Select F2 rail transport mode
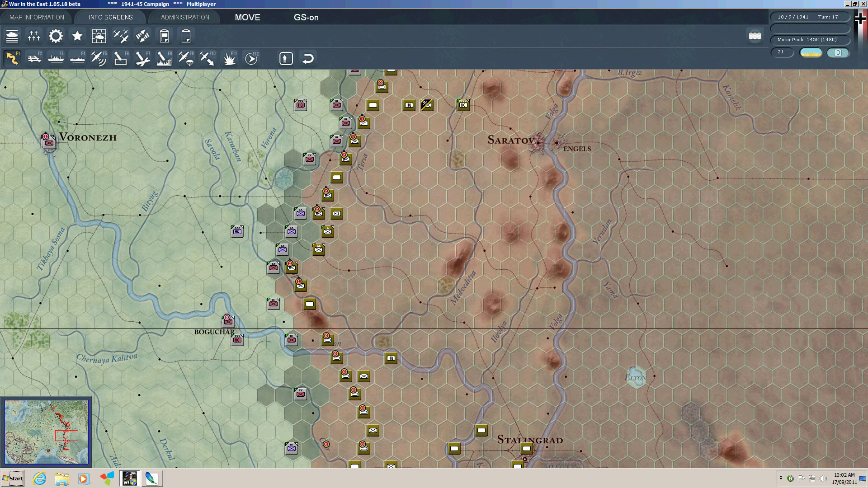Image resolution: width=868 pixels, height=488 pixels. click(34, 58)
